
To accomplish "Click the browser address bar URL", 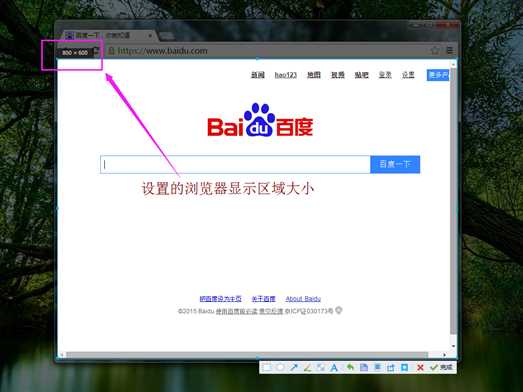I will (162, 51).
